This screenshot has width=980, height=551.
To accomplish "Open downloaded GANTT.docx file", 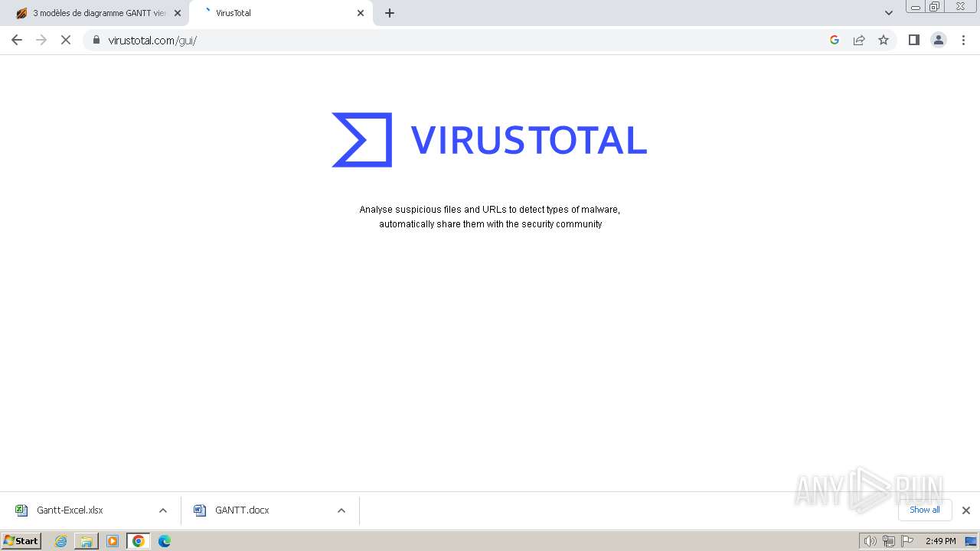I will coord(242,510).
